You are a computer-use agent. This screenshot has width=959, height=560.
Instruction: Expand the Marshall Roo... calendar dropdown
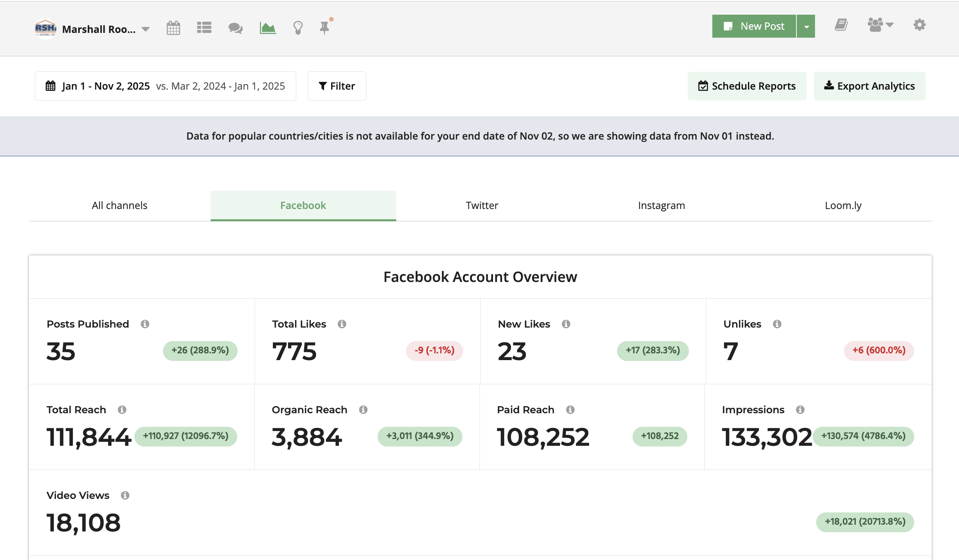(x=146, y=29)
